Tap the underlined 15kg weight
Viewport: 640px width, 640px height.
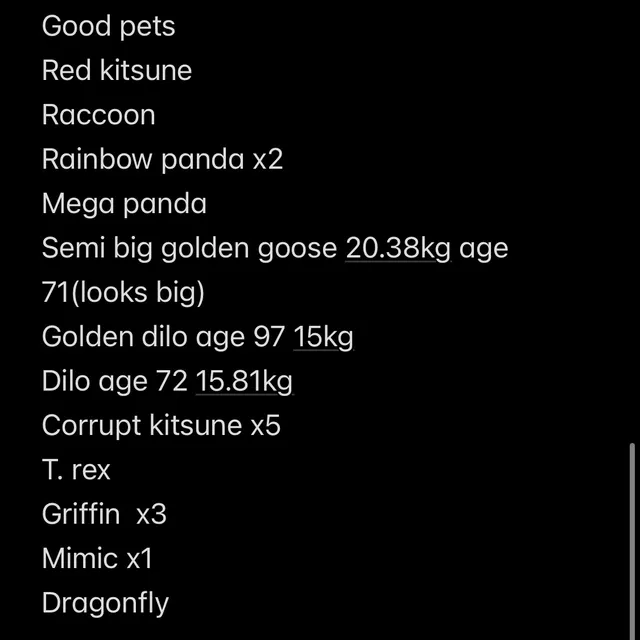(323, 337)
